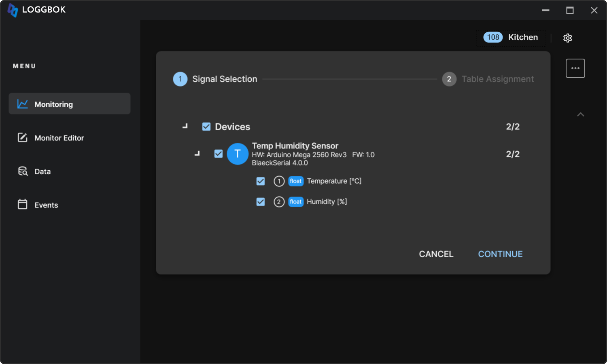Click the Loggbok logo icon
Image resolution: width=607 pixels, height=364 pixels.
point(13,10)
